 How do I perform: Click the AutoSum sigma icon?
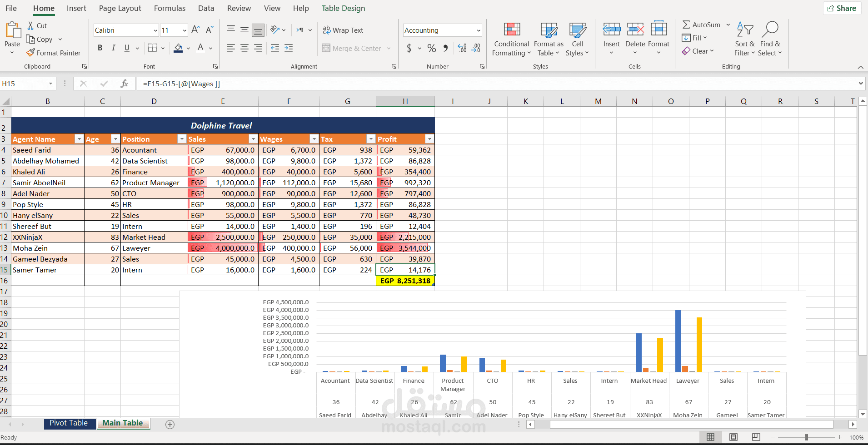(x=686, y=25)
